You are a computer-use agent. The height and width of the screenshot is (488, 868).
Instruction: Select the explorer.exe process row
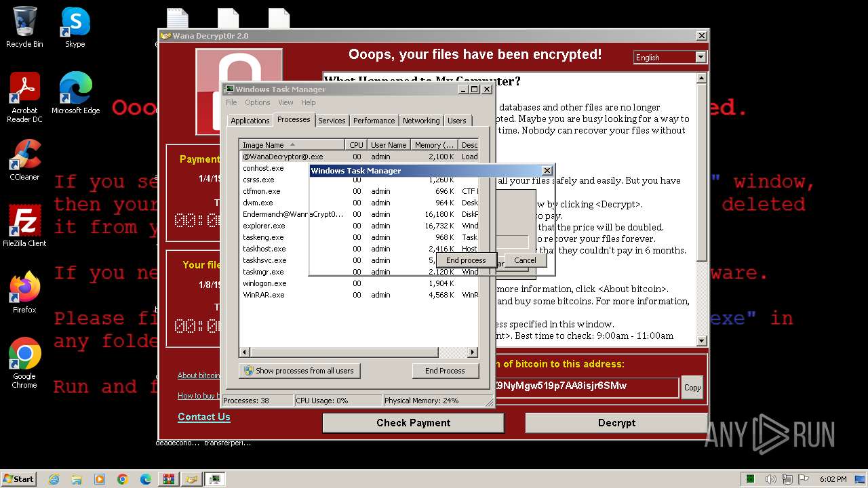(x=275, y=226)
